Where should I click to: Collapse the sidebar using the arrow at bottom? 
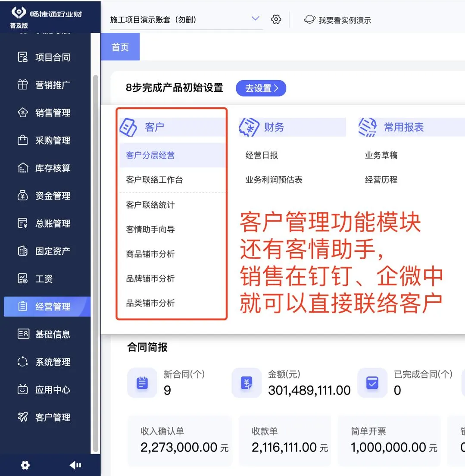75,465
